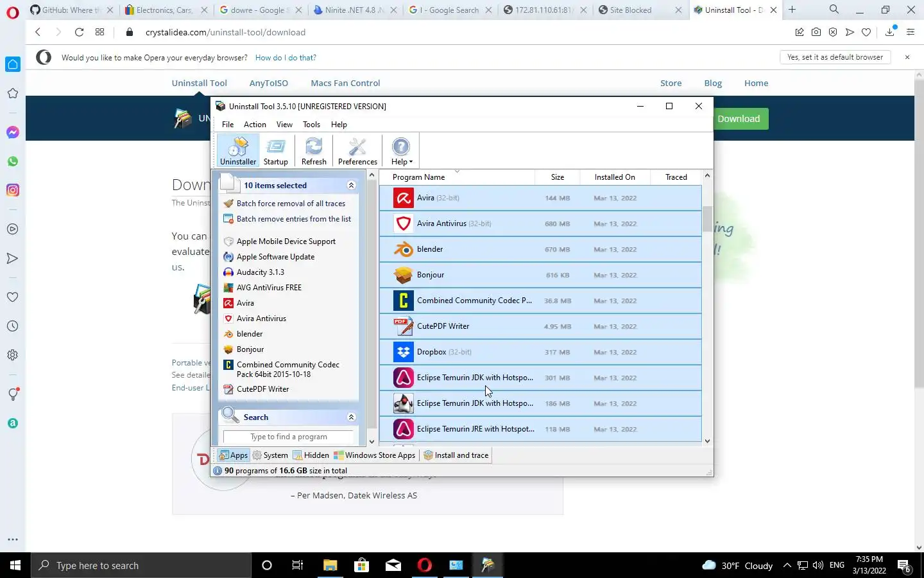924x578 pixels.
Task: Open AnyToISO link in site navigation
Action: (x=269, y=83)
